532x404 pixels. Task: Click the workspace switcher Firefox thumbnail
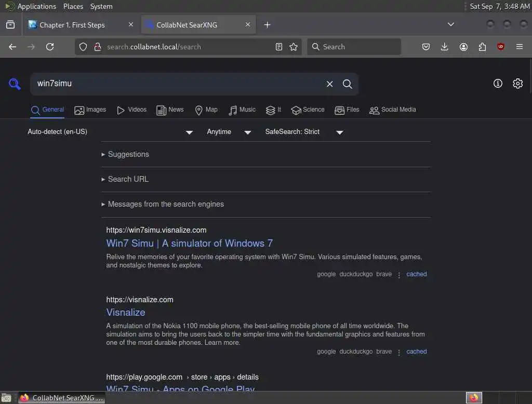coord(474,398)
